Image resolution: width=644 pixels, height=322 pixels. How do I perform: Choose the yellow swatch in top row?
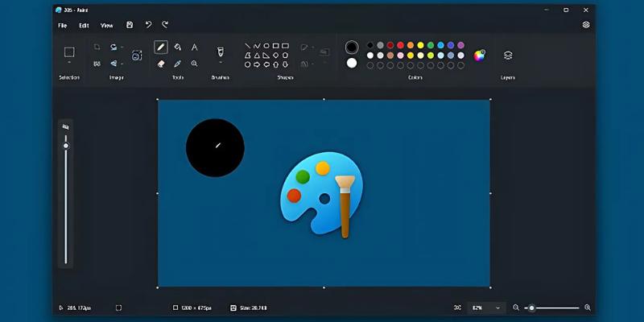coord(420,45)
